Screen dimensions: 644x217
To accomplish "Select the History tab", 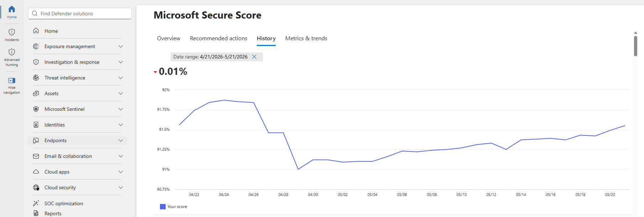I will tap(266, 38).
